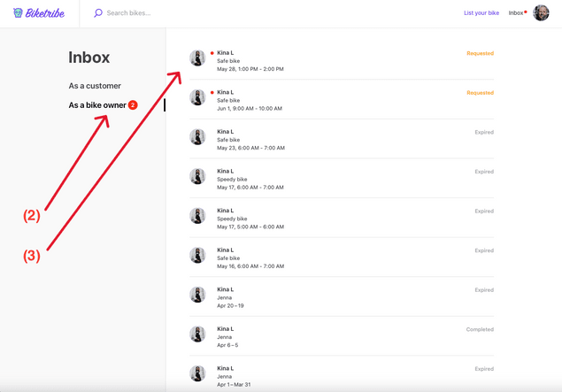Open Speedy bike May 17, 6:00 AM message
562x392 pixels.
pyautogui.click(x=336, y=180)
